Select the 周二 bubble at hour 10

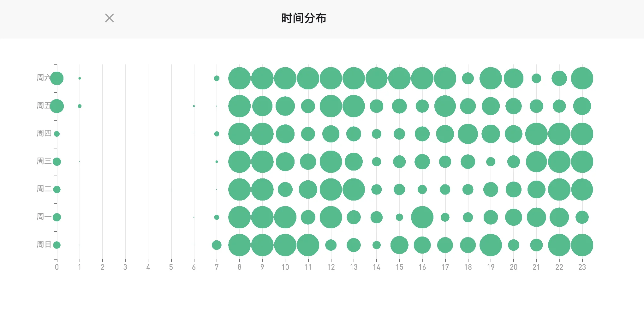[x=285, y=189]
